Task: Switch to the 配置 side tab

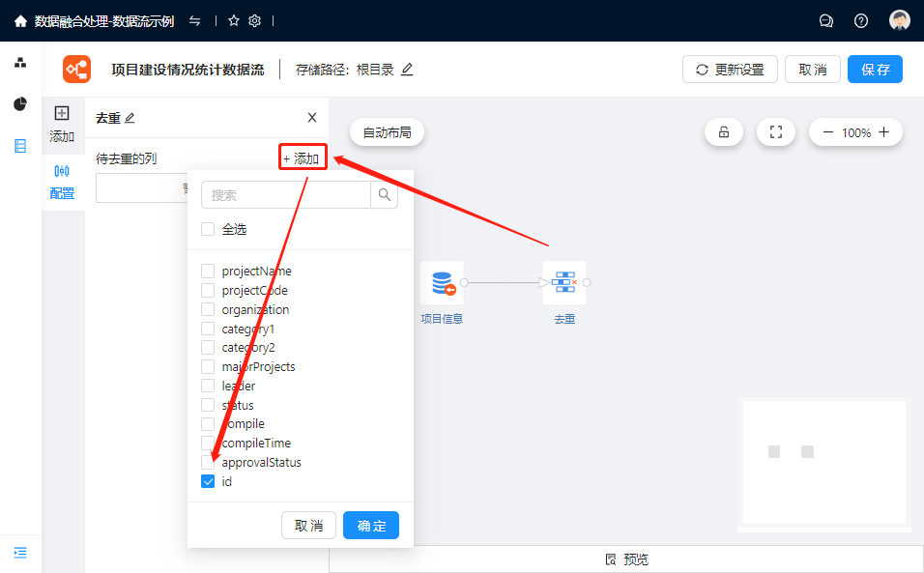Action: tap(62, 181)
